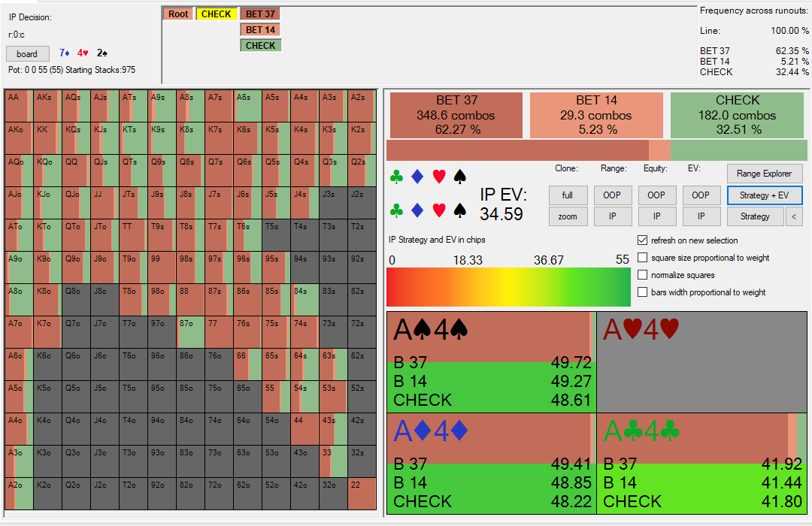The height and width of the screenshot is (526, 812).
Task: Enable the normalize squares checkbox
Action: coord(642,275)
